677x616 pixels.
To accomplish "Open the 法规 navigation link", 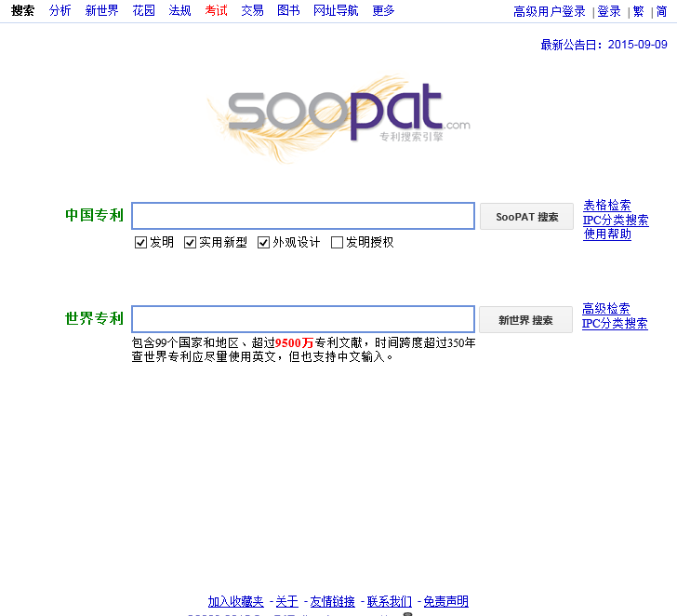I will tap(179, 10).
